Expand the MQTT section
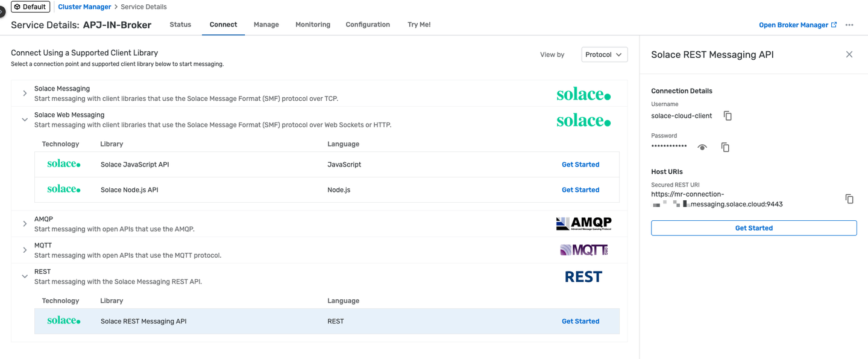 [x=25, y=250]
